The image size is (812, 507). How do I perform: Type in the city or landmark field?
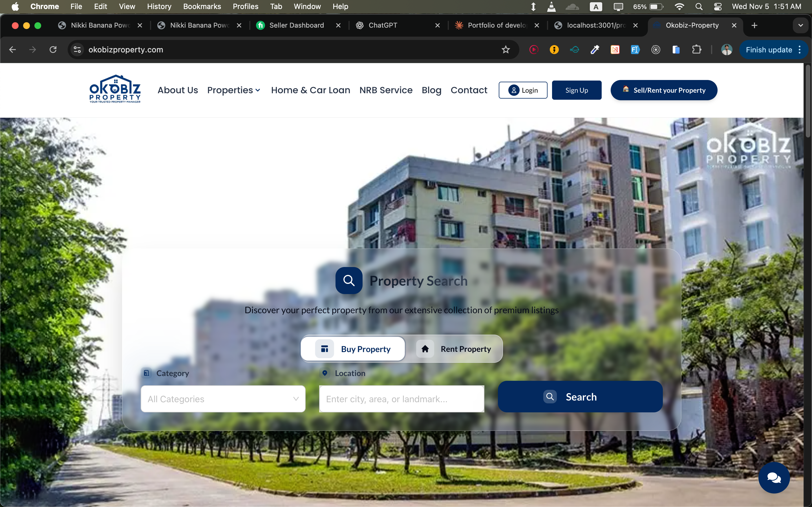(401, 399)
